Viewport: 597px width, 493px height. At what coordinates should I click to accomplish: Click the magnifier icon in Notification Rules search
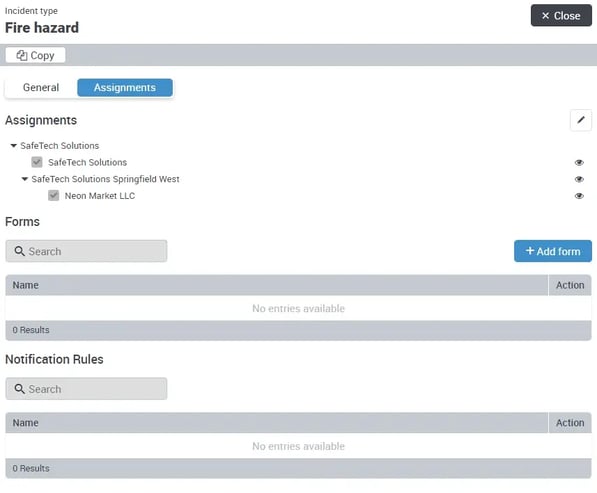[x=19, y=389]
